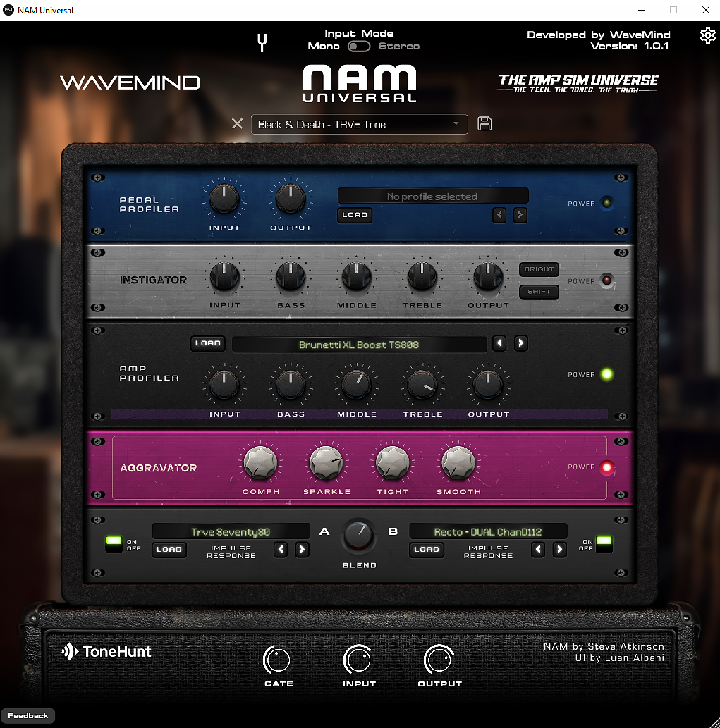Viewport: 720px width, 728px height.
Task: Click the 'Mono' input mode label
Action: click(x=323, y=46)
